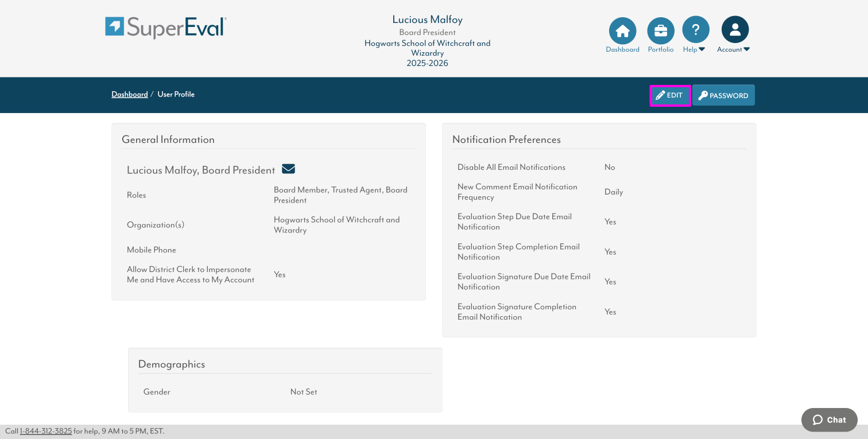Click the Gender label
This screenshot has width=868, height=439.
click(157, 392)
